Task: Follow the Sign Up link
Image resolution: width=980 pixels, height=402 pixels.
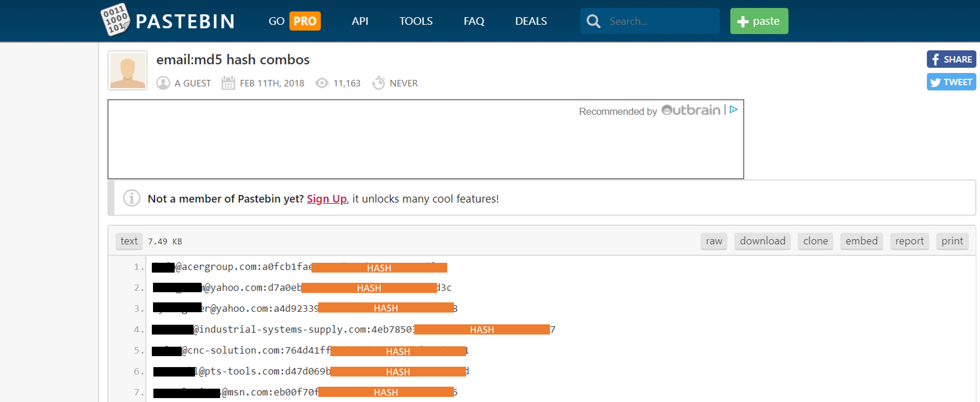Action: pos(326,199)
